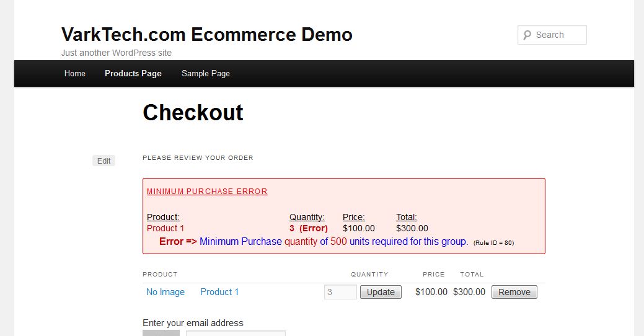
Task: Click the $300.00 total in cart row
Action: pos(469,292)
